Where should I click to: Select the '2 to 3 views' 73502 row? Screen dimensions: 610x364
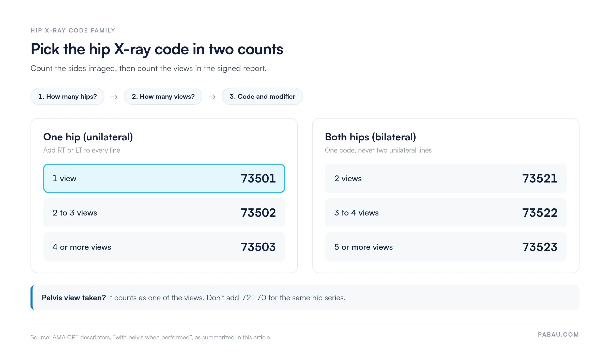(164, 213)
